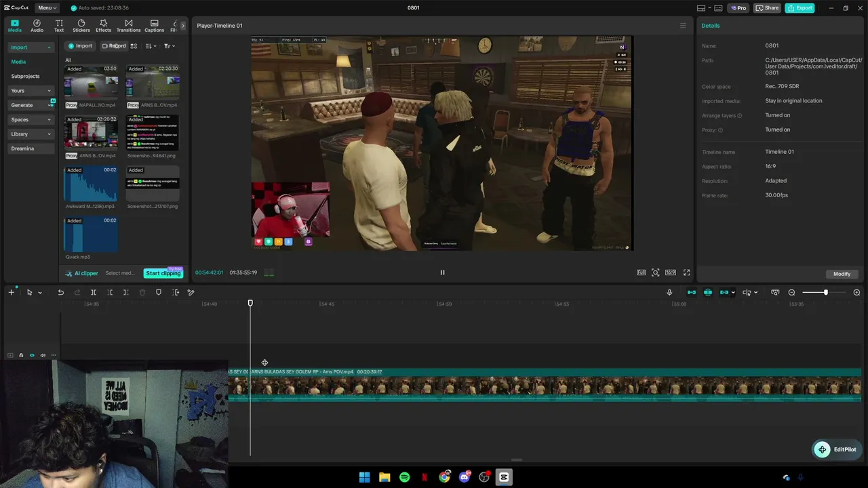Toggle auto snapping
868x488 pixels.
(708, 292)
